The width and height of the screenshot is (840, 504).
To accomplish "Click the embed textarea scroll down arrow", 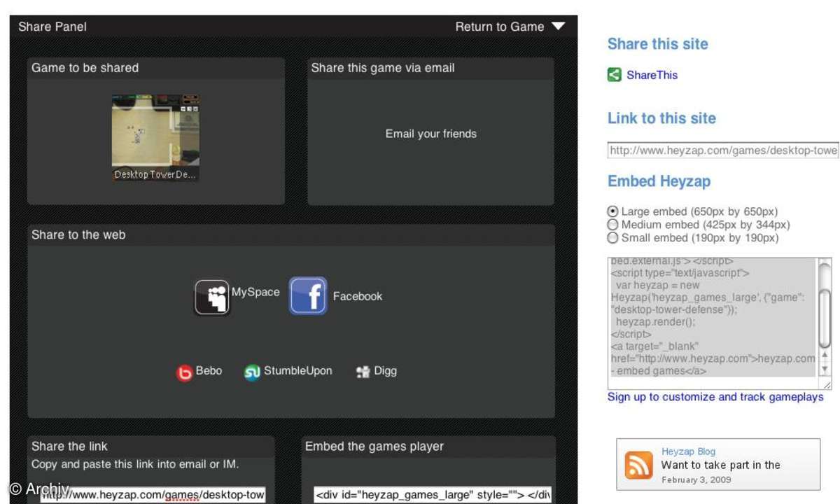I will (825, 368).
